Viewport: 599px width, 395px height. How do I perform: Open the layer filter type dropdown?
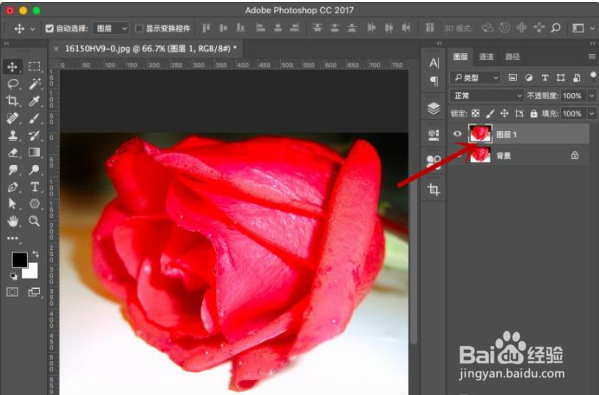(x=475, y=78)
